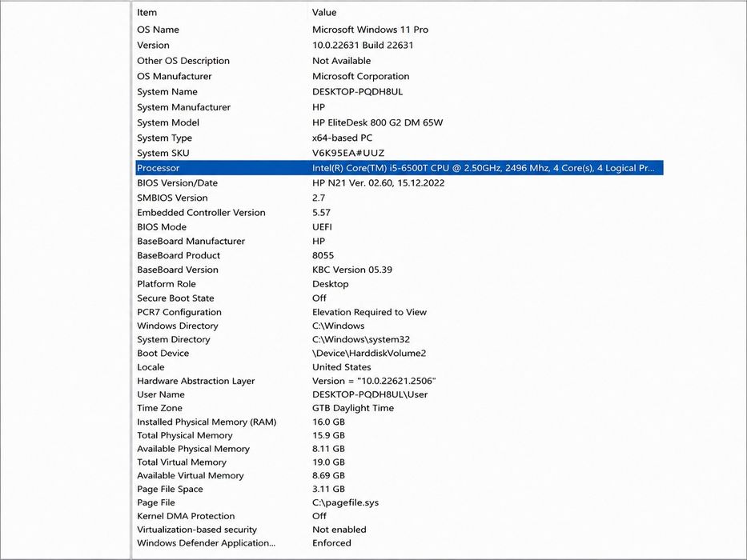Click the System Directory item
The height and width of the screenshot is (560, 747).
click(174, 339)
